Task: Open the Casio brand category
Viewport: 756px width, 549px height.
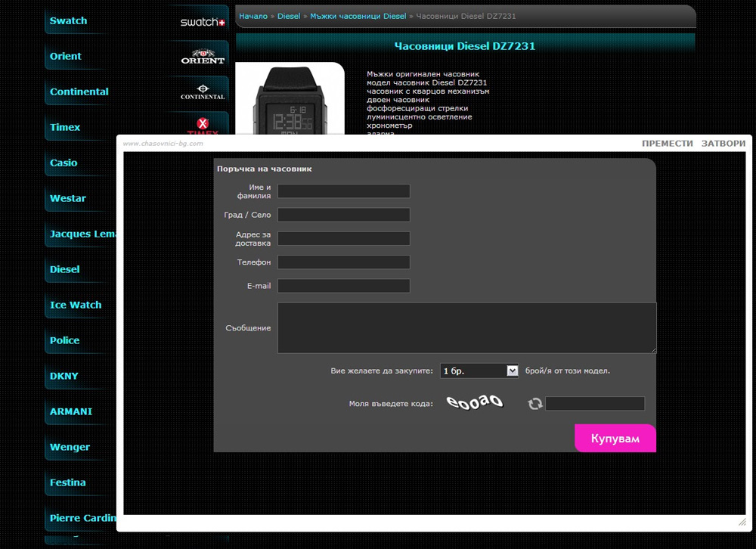Action: click(64, 163)
